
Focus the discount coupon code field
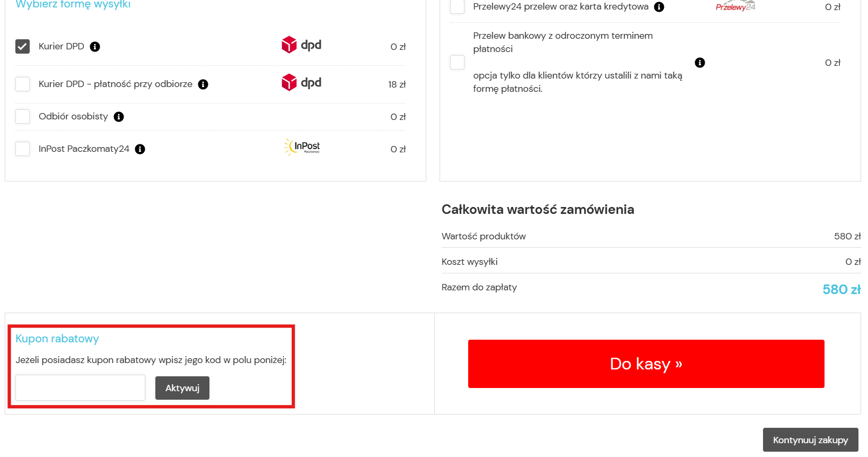click(x=80, y=388)
